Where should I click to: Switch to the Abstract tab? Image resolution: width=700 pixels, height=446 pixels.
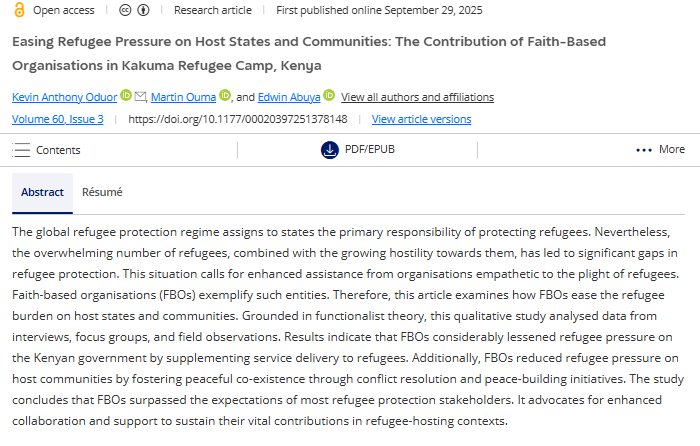(42, 192)
